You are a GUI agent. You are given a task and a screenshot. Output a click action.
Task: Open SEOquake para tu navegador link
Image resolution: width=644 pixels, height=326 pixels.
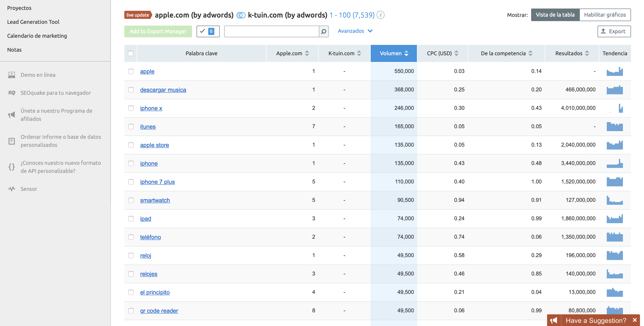tap(56, 93)
